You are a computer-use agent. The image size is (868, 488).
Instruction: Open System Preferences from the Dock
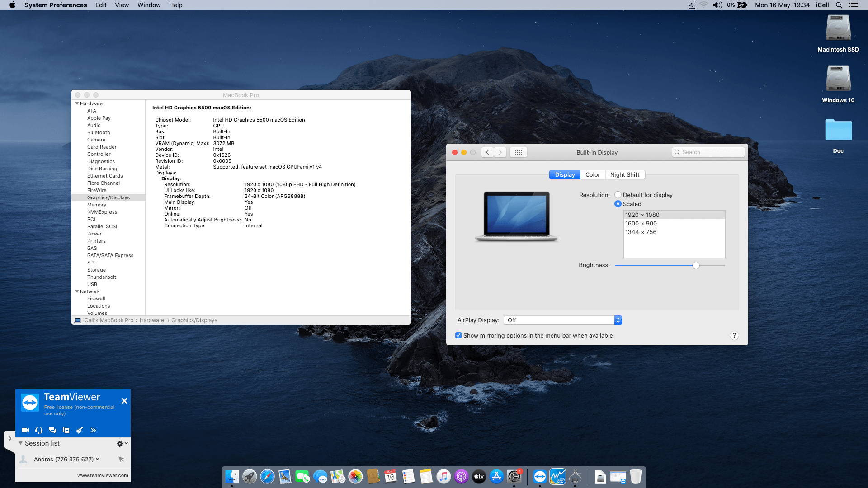(515, 476)
